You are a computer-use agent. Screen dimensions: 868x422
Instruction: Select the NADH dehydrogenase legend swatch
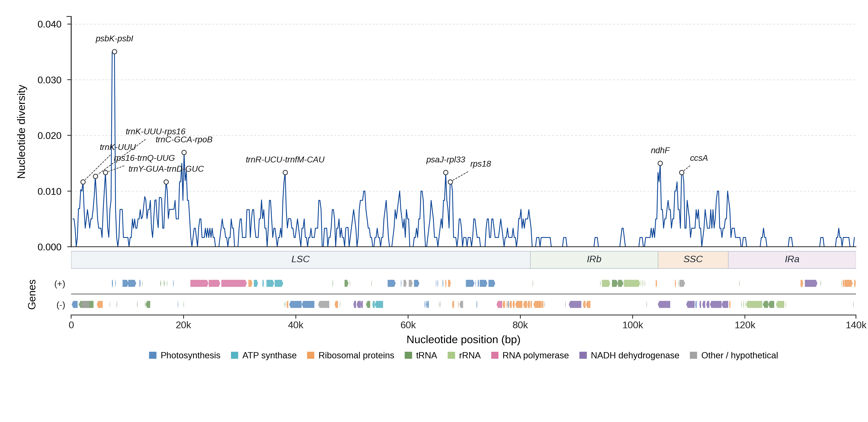583,355
